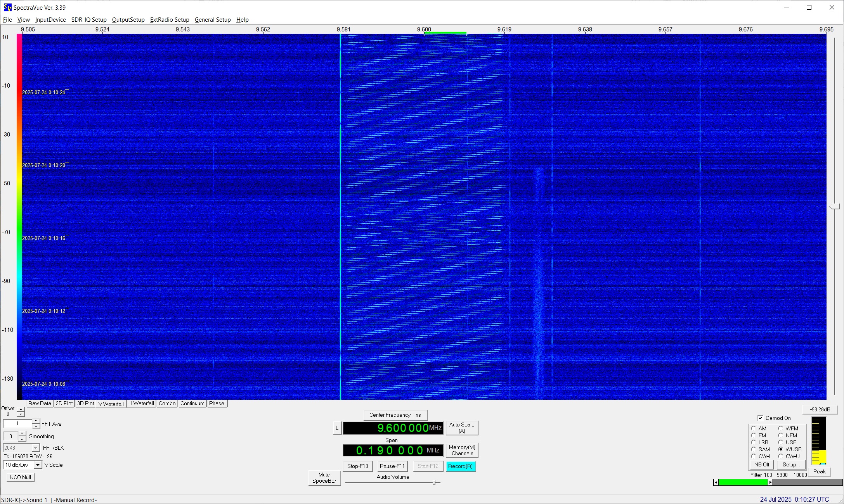Viewport: 844px width, 504px height.
Task: Click the Peak meter button
Action: tap(819, 471)
